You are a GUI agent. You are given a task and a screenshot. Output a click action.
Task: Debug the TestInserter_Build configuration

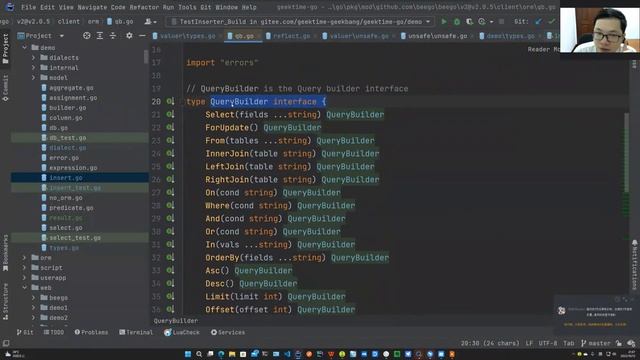[x=457, y=21]
